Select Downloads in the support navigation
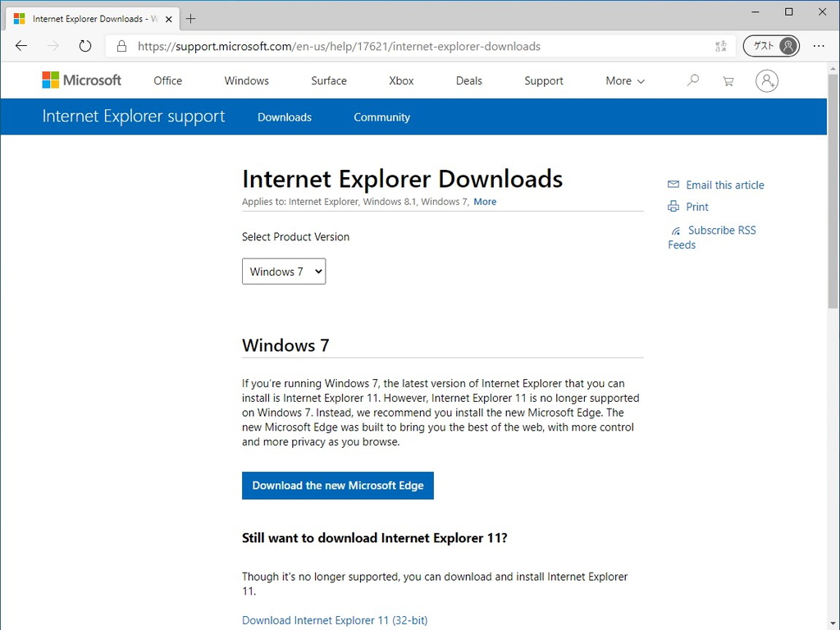 pos(285,116)
